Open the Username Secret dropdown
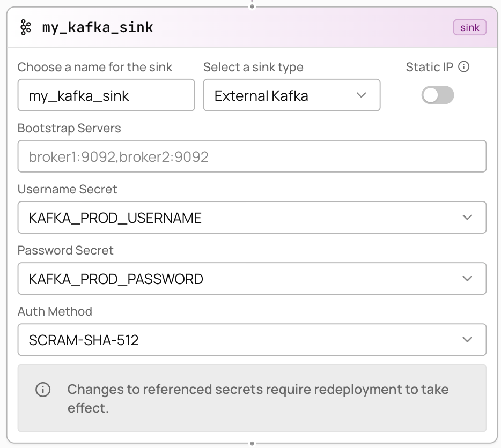 click(x=252, y=218)
